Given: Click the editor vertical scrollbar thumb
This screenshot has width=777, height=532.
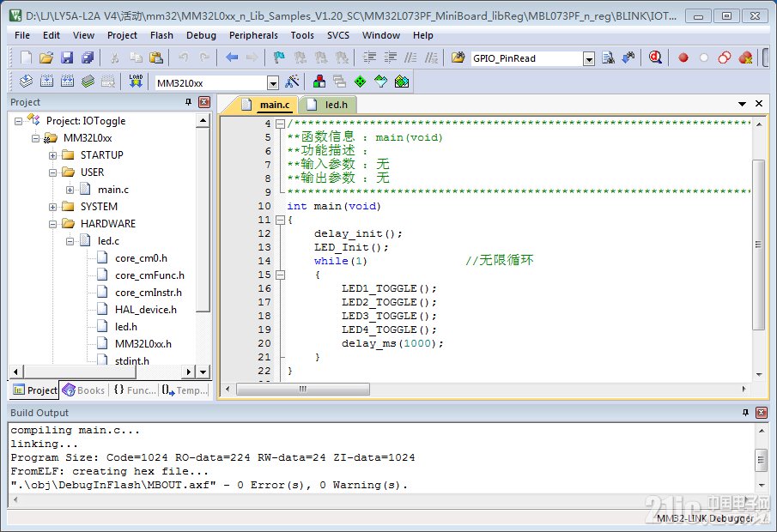Looking at the screenshot, I should 758,245.
